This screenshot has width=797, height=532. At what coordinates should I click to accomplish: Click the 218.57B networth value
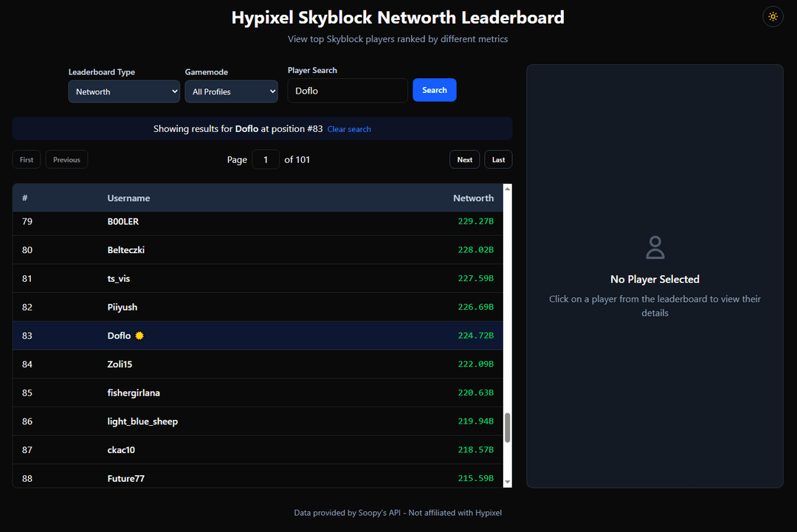[476, 449]
